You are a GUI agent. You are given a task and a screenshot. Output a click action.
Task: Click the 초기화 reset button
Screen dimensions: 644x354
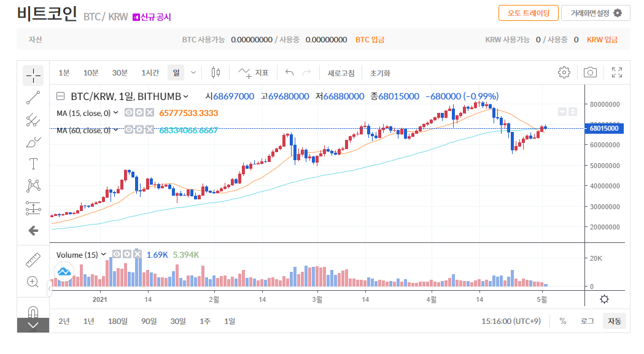click(380, 73)
